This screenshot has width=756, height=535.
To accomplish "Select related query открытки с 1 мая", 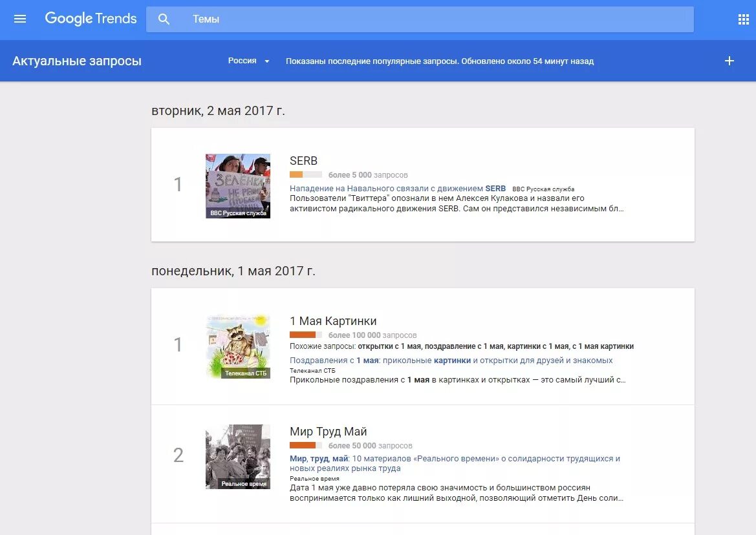I will coord(389,346).
